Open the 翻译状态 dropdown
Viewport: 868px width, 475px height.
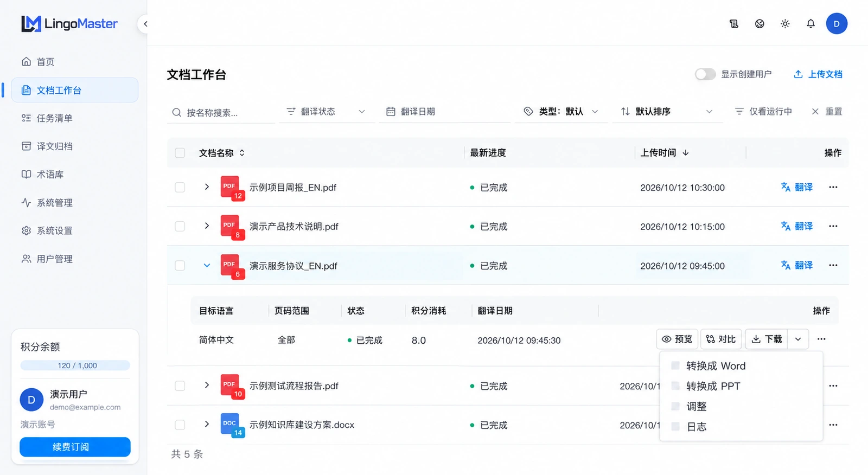point(327,112)
